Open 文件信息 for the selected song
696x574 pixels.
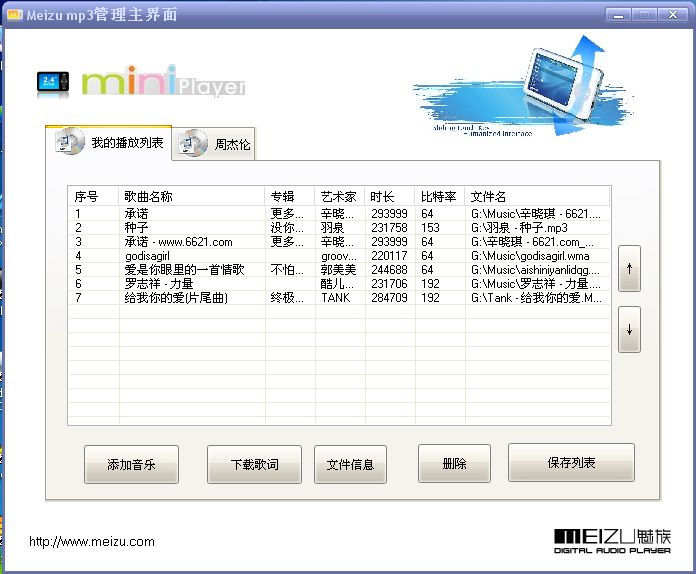point(350,464)
